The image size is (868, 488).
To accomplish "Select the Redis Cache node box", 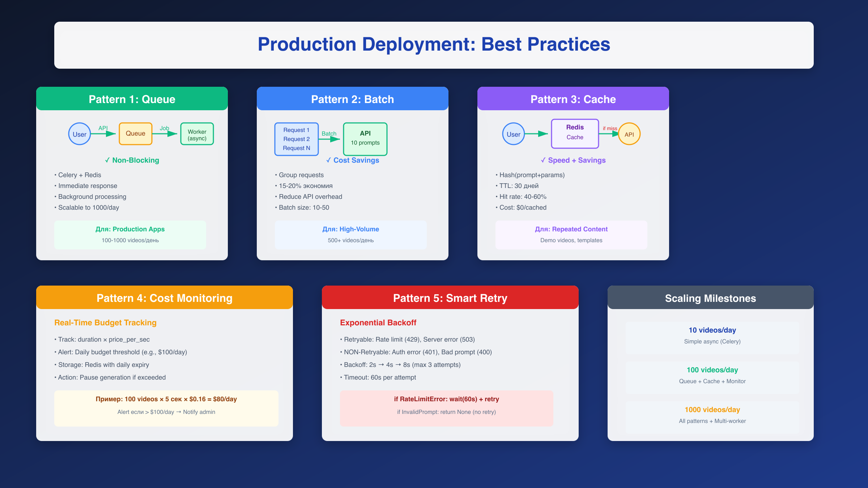I will 575,133.
